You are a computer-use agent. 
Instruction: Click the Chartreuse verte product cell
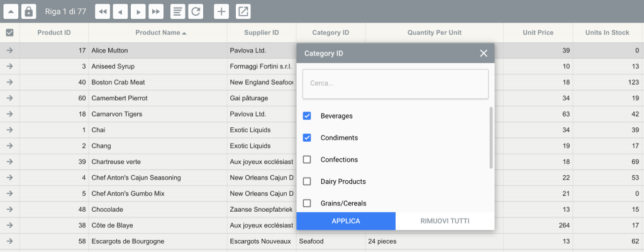tap(158, 162)
